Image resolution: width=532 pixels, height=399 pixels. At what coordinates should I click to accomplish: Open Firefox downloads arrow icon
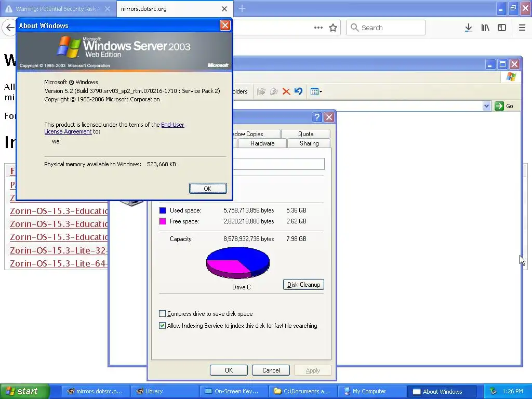pyautogui.click(x=468, y=28)
